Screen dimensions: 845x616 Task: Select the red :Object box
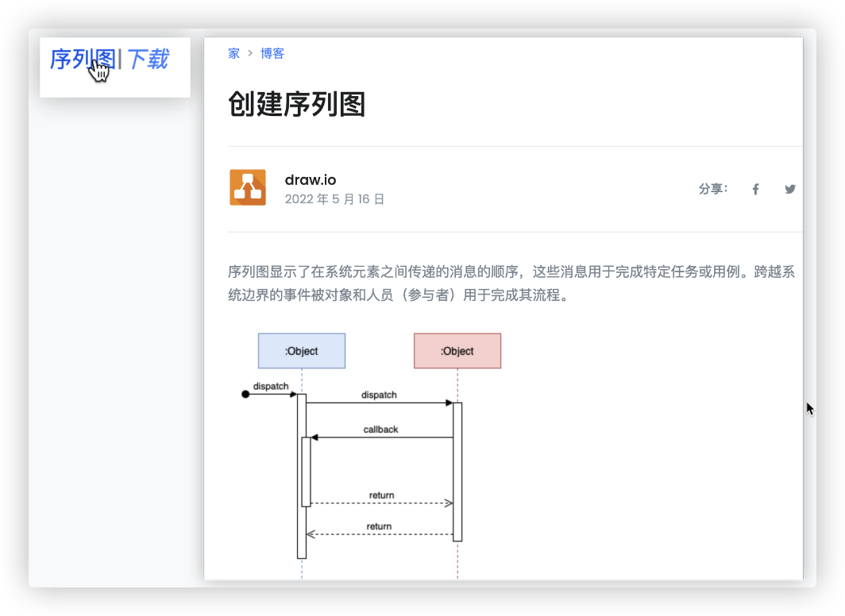click(457, 351)
